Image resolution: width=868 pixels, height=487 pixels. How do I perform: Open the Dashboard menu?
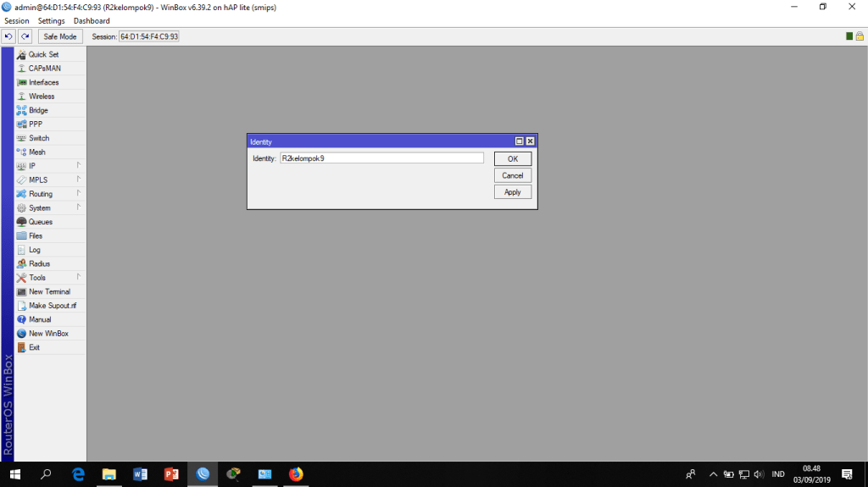click(x=92, y=20)
